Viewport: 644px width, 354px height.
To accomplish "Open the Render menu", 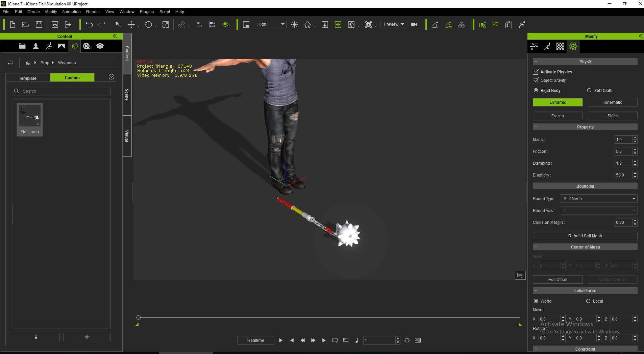I will click(93, 11).
